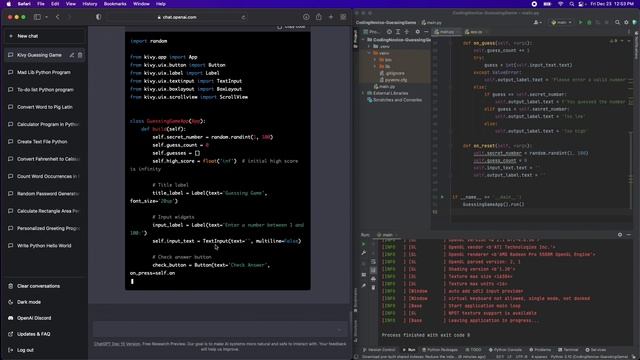Click Copy code above the code block

click(291, 27)
